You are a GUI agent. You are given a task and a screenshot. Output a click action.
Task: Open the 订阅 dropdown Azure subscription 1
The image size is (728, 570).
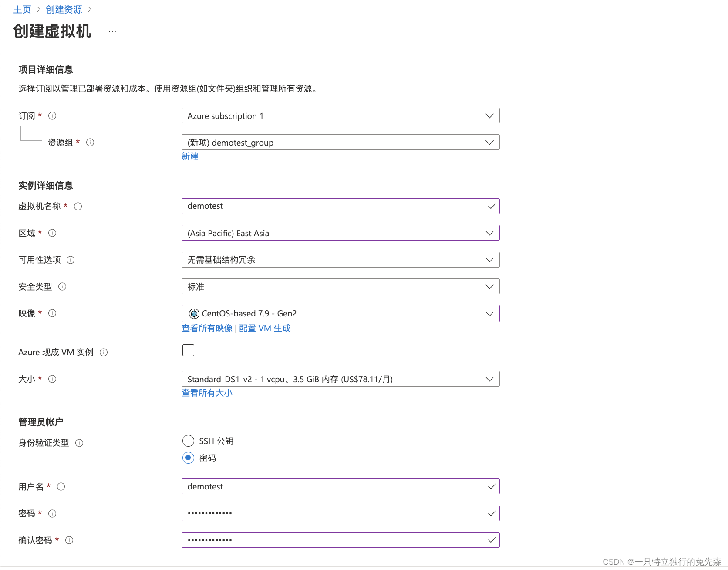pos(340,116)
